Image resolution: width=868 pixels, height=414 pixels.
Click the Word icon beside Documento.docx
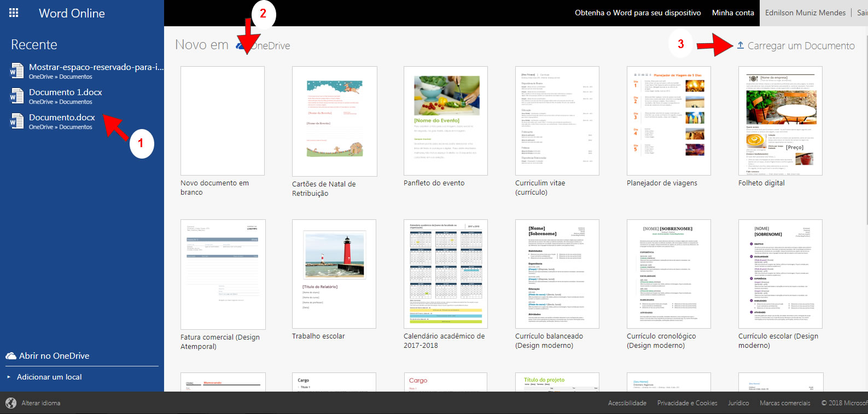17,121
